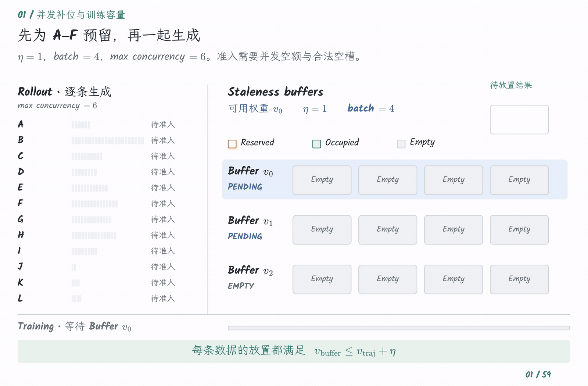The width and height of the screenshot is (588, 386).
Task: Click the EMPTY status under Buffer v2
Action: click(241, 286)
